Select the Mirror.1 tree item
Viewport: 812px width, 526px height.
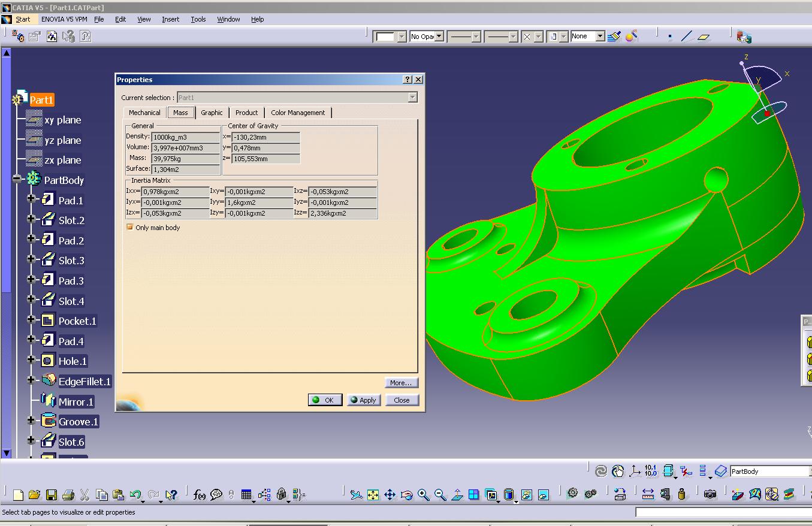coord(76,401)
